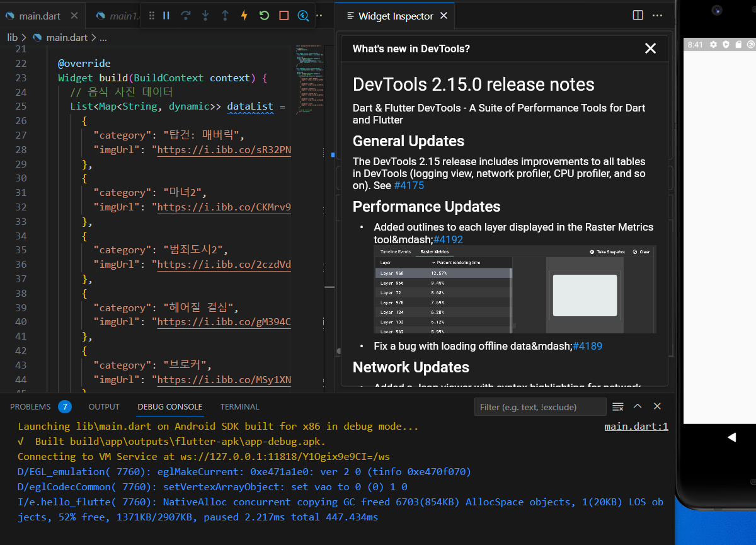Click the Step Over debug button

[x=186, y=16]
